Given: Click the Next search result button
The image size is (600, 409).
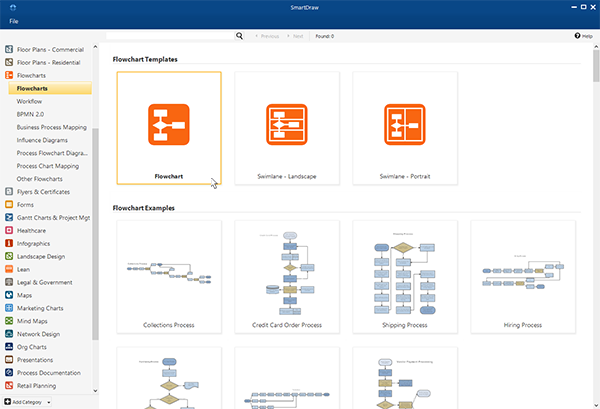Looking at the screenshot, I should pos(295,36).
